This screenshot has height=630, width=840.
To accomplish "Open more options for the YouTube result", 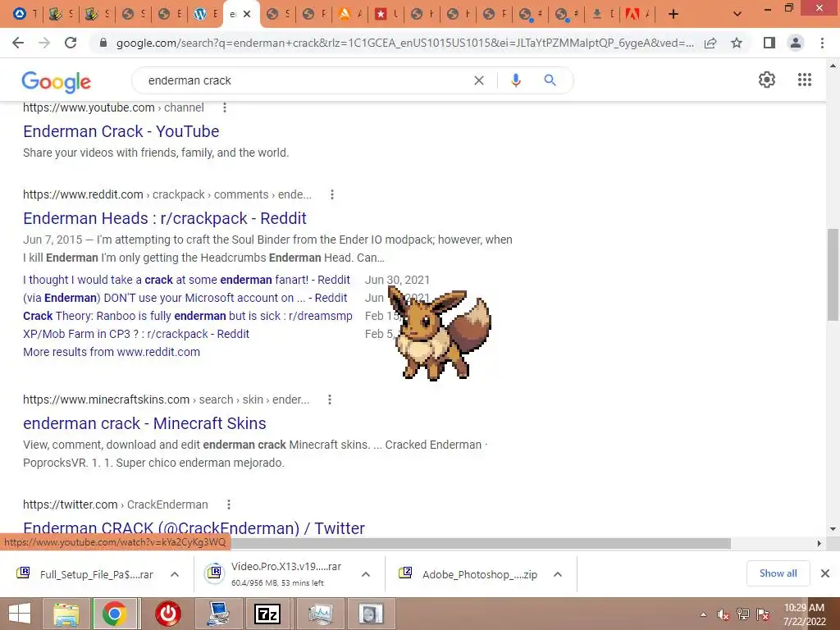I will coord(225,107).
